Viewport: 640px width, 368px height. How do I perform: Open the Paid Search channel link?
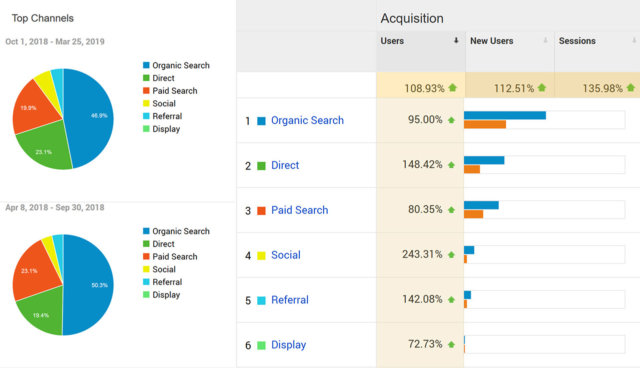pyautogui.click(x=300, y=210)
